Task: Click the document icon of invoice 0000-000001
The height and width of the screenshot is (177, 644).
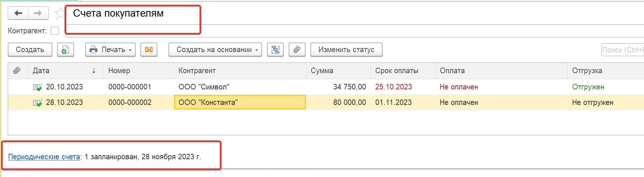Action: [x=37, y=87]
